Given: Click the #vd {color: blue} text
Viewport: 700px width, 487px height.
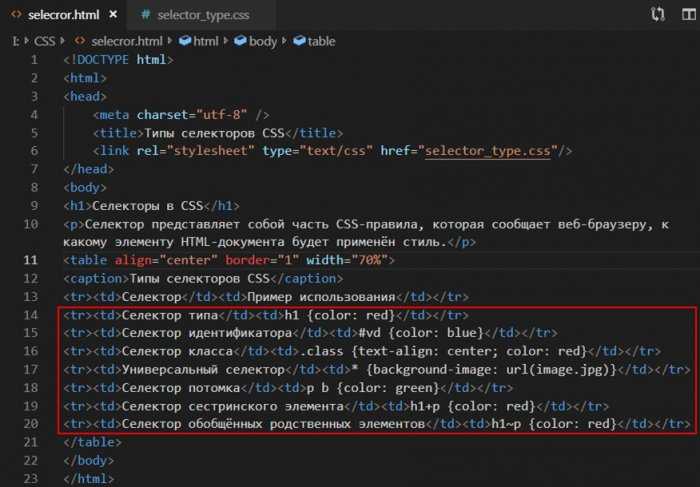Looking at the screenshot, I should pos(421,333).
